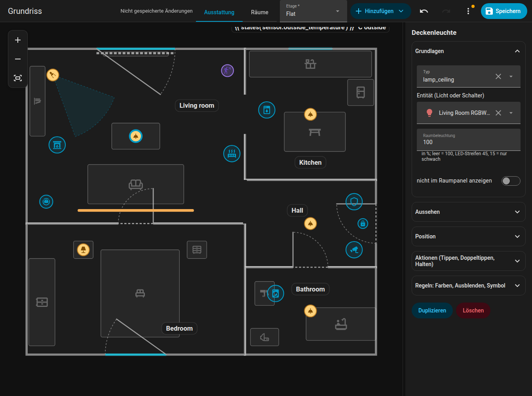The height and width of the screenshot is (396, 532).
Task: Clear the selected Living Room RGBW entity
Action: 498,113
